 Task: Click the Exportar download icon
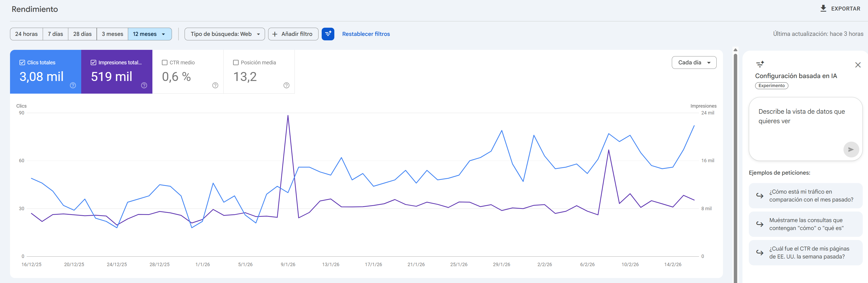[823, 8]
